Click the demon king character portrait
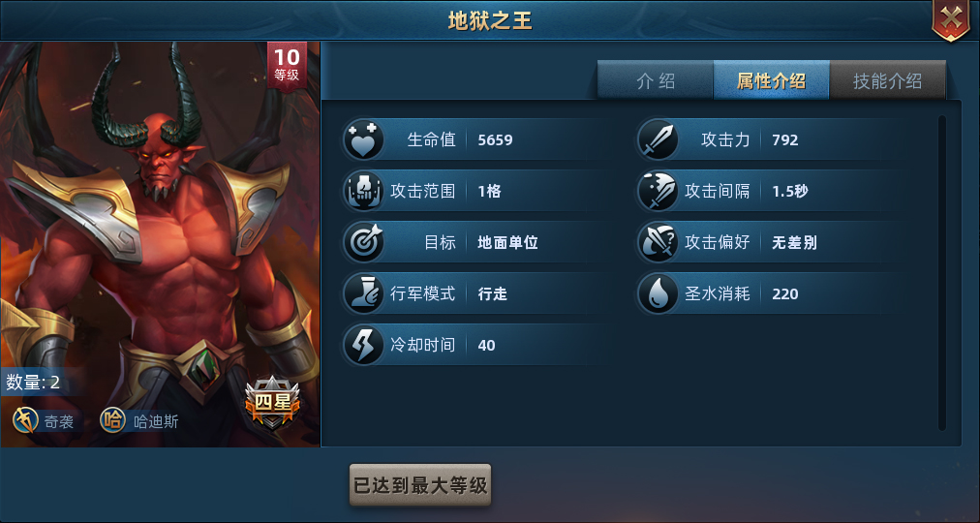This screenshot has width=980, height=523. click(160, 244)
